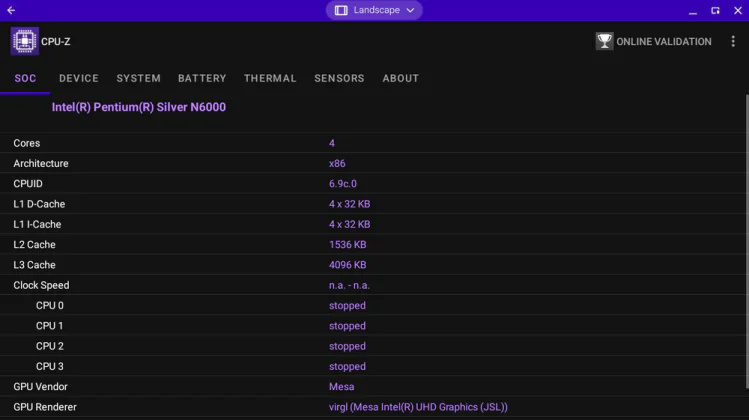Click the GPU Vendor value Mesa
Viewport: 749px width, 420px height.
pyautogui.click(x=342, y=387)
